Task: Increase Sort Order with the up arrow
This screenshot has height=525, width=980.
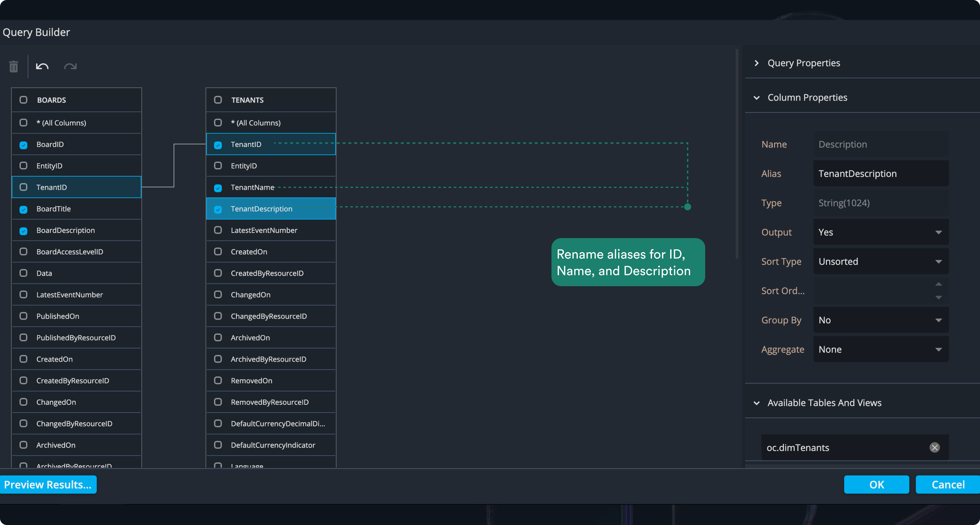Action: 938,284
